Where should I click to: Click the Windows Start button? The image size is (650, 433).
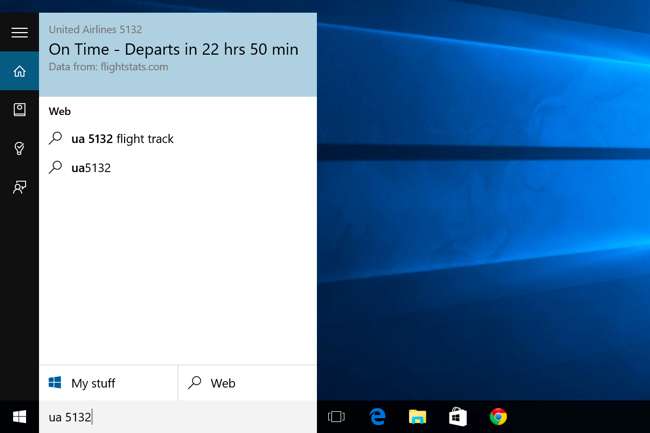coord(19,417)
